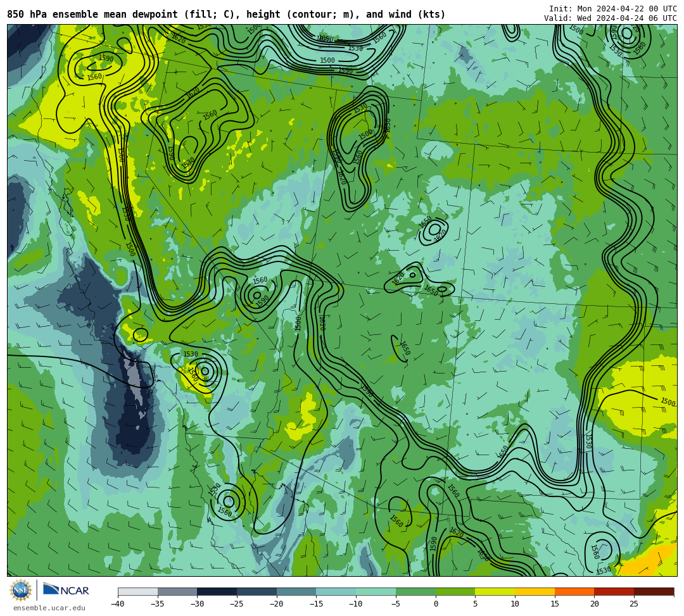Click the 15 colorbar tick label
This screenshot has height=616, width=684.
pos(555,604)
